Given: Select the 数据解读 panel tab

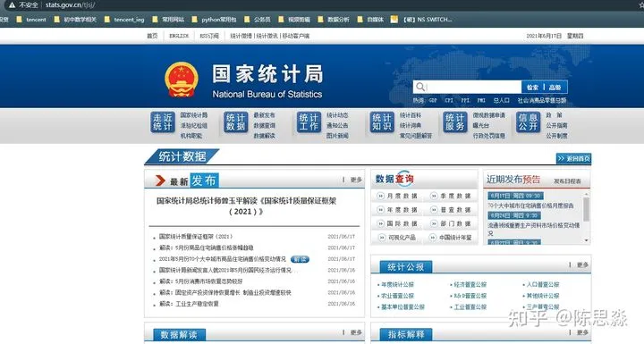Looking at the screenshot, I should (179, 334).
